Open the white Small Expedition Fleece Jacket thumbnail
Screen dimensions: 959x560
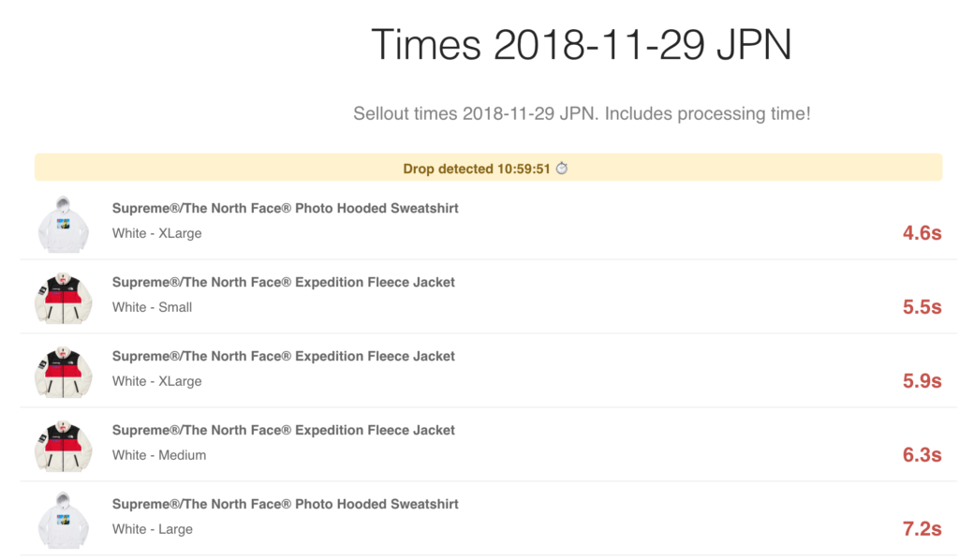pos(63,299)
